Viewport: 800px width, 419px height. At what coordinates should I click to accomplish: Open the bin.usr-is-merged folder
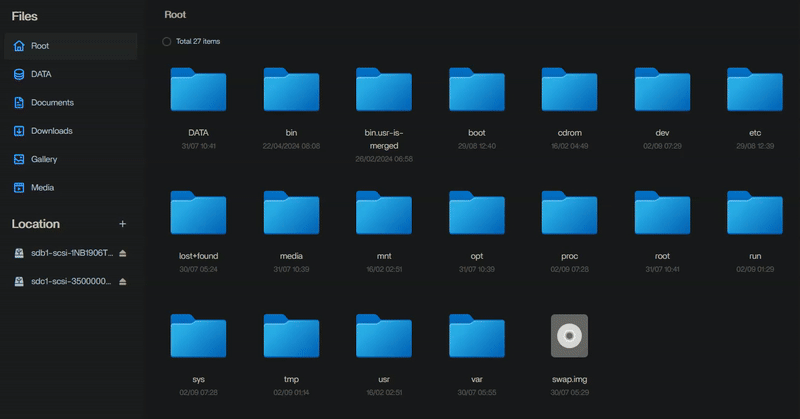click(x=384, y=90)
